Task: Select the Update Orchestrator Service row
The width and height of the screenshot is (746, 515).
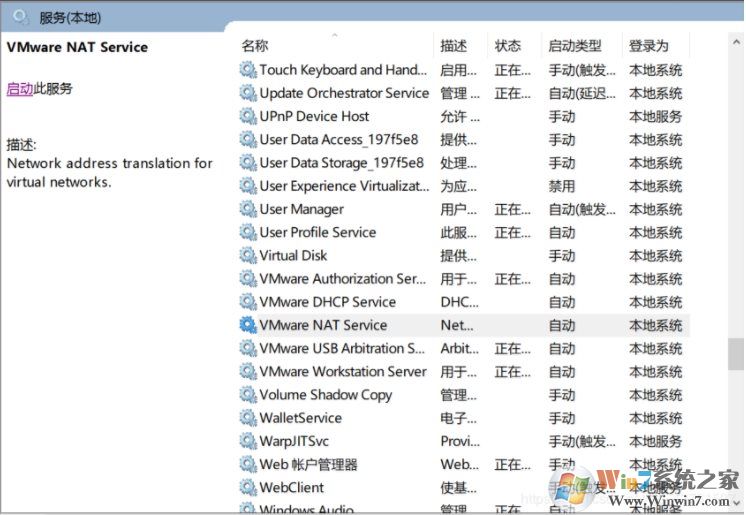Action: pyautogui.click(x=344, y=93)
